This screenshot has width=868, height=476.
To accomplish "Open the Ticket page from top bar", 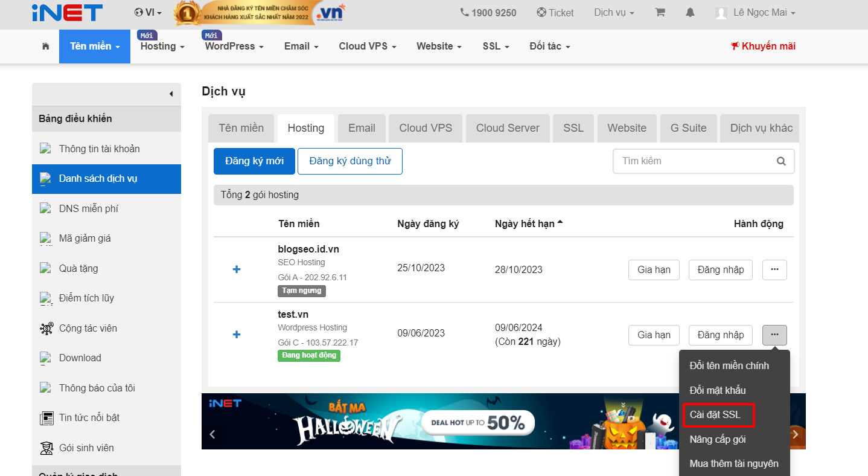I will pyautogui.click(x=555, y=12).
